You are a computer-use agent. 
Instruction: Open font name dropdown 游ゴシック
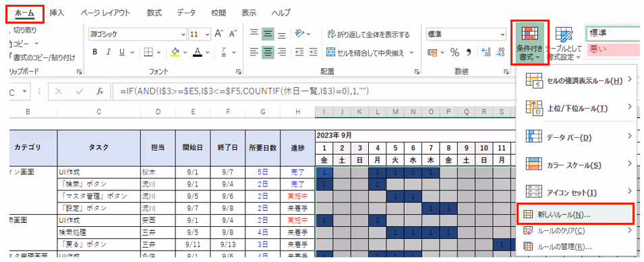(183, 34)
